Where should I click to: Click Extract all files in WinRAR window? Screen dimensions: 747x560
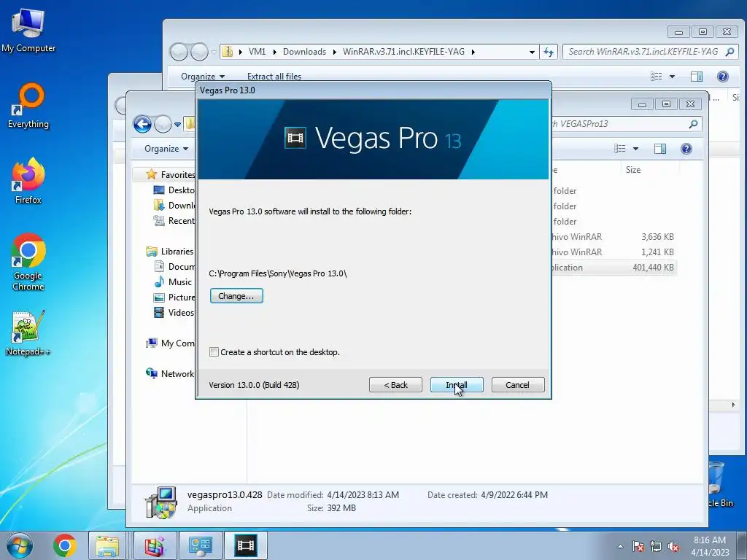click(274, 76)
